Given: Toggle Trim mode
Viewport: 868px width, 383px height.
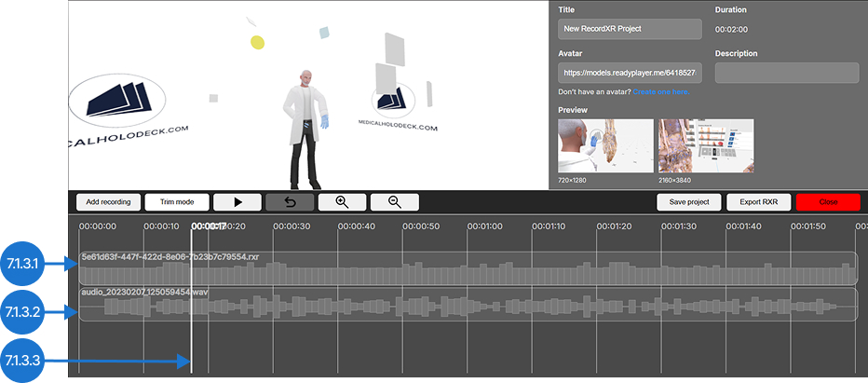Looking at the screenshot, I should (x=176, y=201).
